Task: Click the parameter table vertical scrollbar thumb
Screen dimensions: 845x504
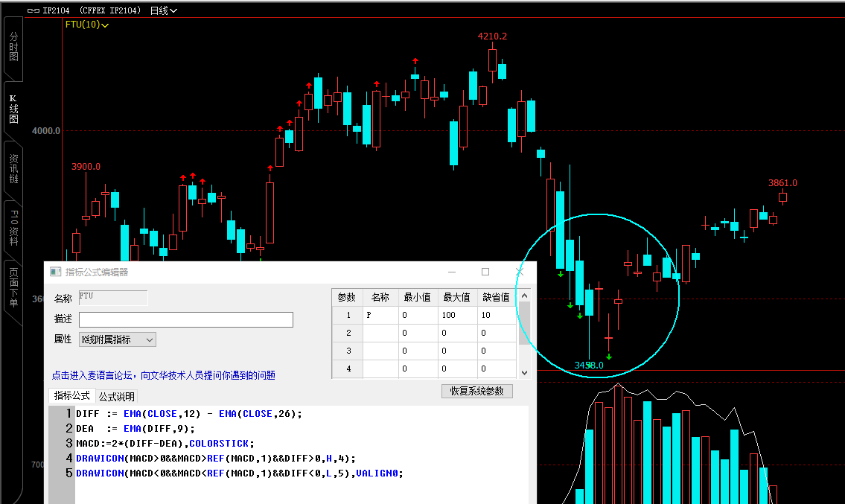Action: tap(524, 322)
